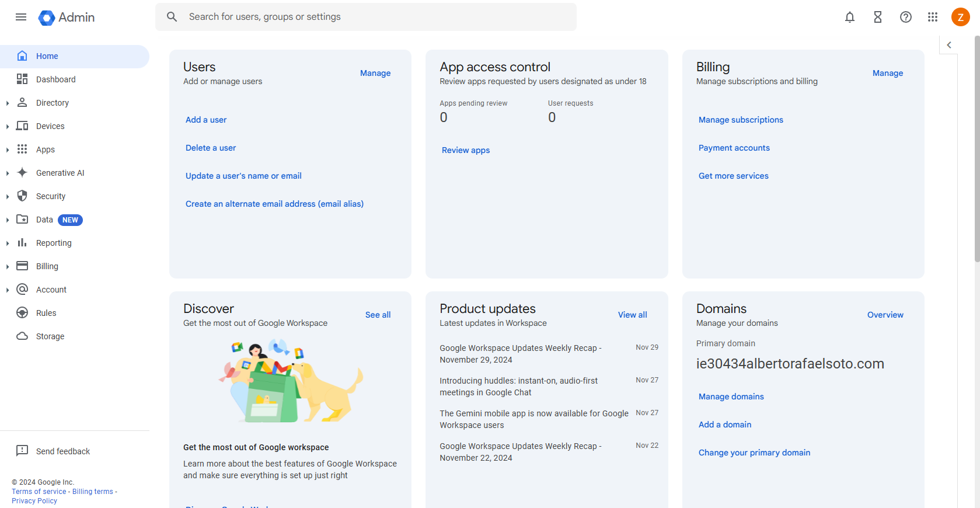
Task: Click the page vertical scrollbar
Action: pos(976,146)
